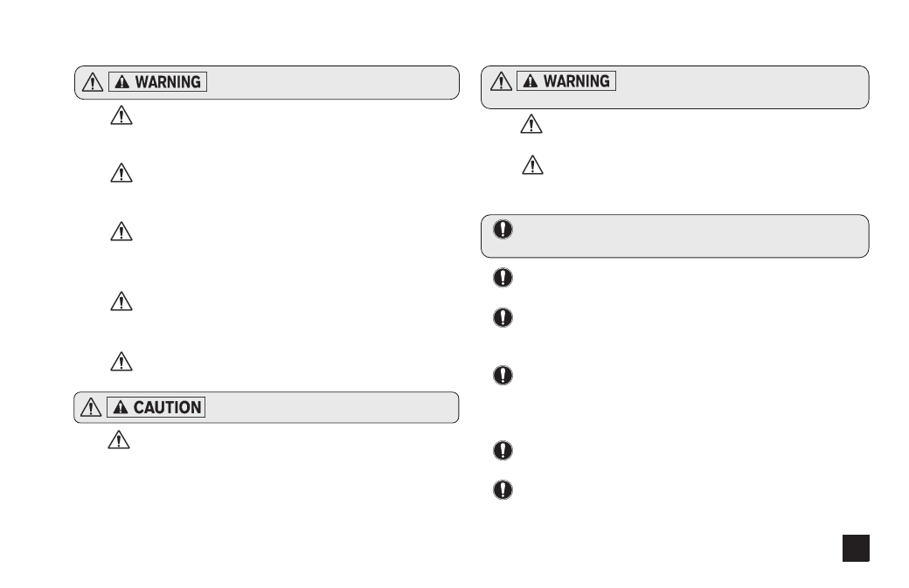
Task: Click the WARNING label in the left column header
Action: pyautogui.click(x=157, y=81)
